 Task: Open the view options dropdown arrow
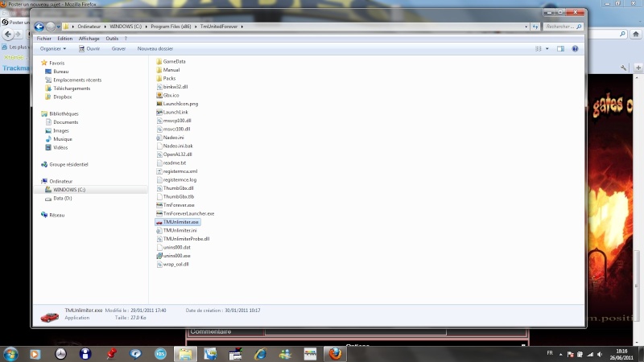coord(547,49)
